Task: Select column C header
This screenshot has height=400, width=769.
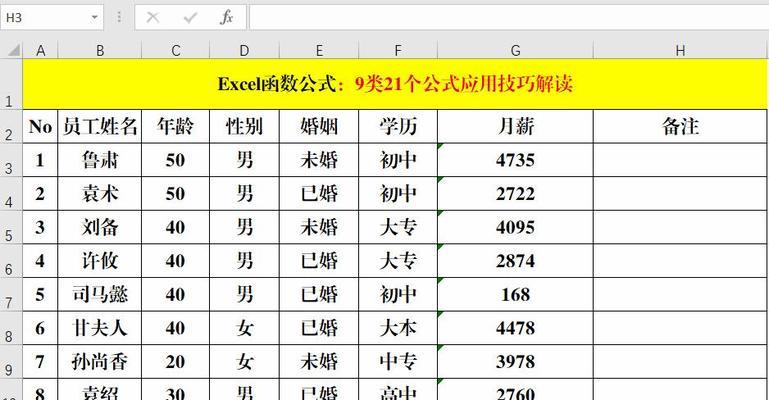Action: (x=176, y=50)
